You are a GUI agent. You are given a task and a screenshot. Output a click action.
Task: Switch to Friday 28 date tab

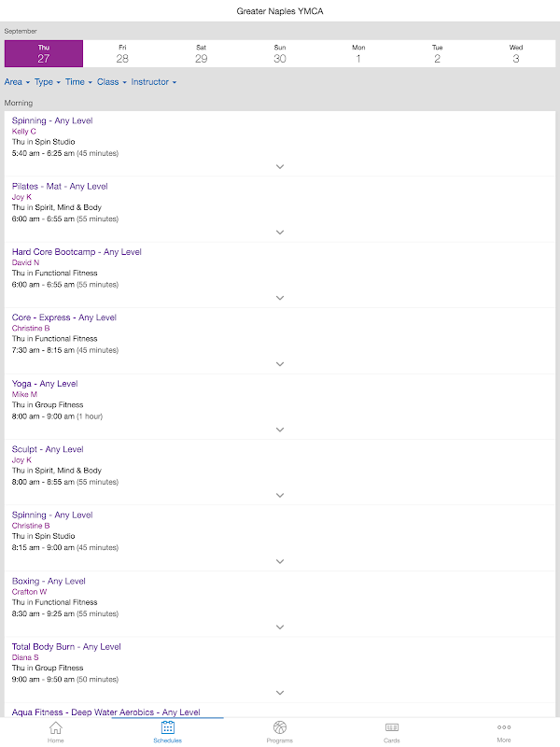(x=122, y=53)
